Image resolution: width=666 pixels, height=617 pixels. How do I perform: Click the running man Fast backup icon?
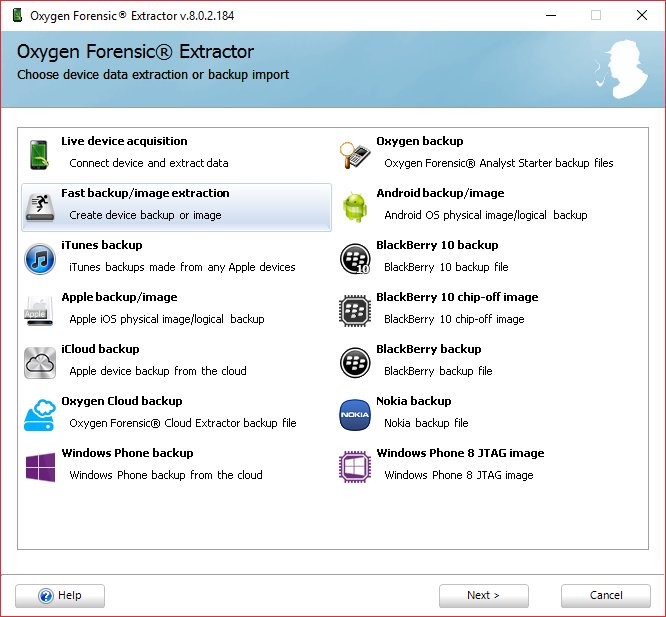[x=40, y=207]
